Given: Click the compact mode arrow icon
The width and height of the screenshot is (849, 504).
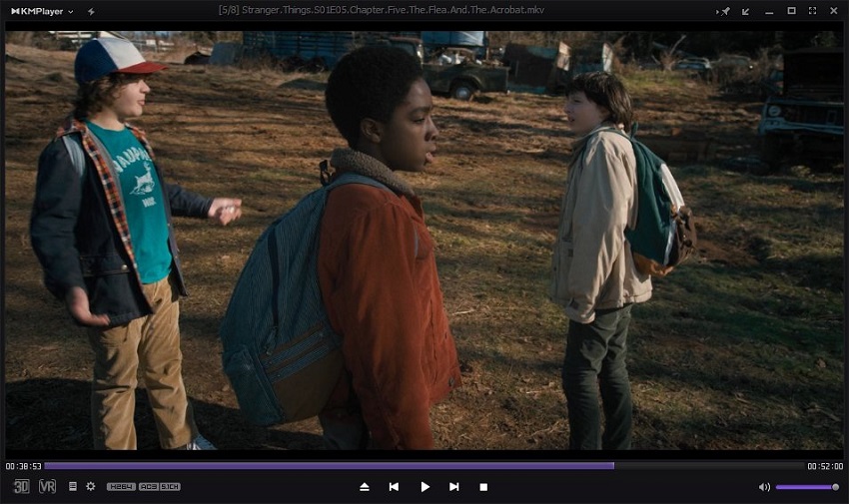Looking at the screenshot, I should point(746,11).
